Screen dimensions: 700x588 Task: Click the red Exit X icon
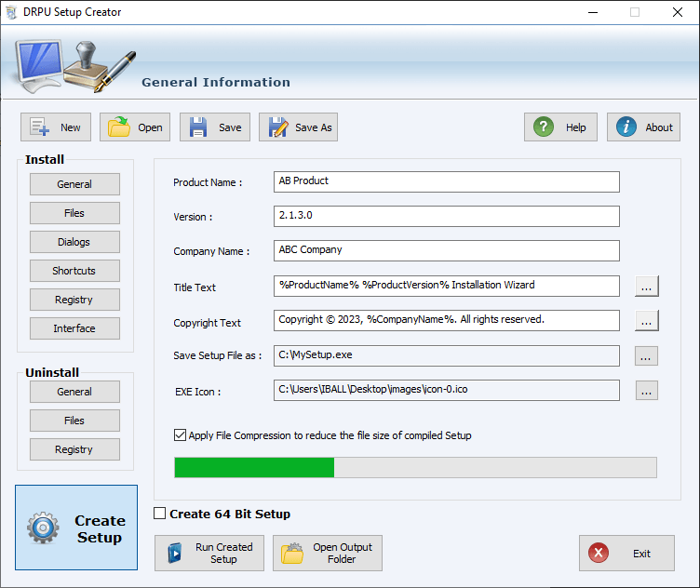[x=599, y=554]
